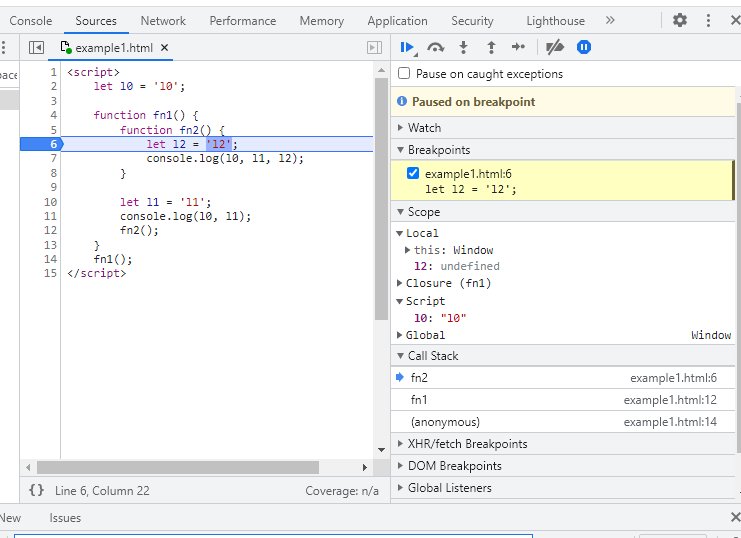This screenshot has width=741, height=538.
Task: Step out of current function
Action: (x=491, y=47)
